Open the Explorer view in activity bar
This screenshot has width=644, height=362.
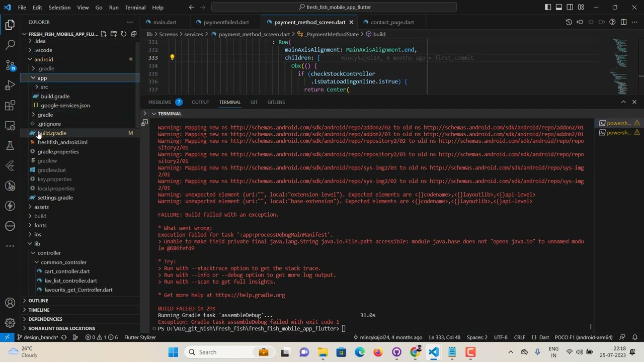tap(10, 25)
